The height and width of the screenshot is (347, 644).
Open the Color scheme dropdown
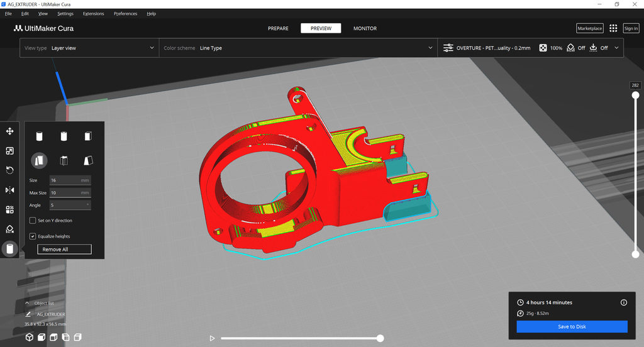point(298,48)
